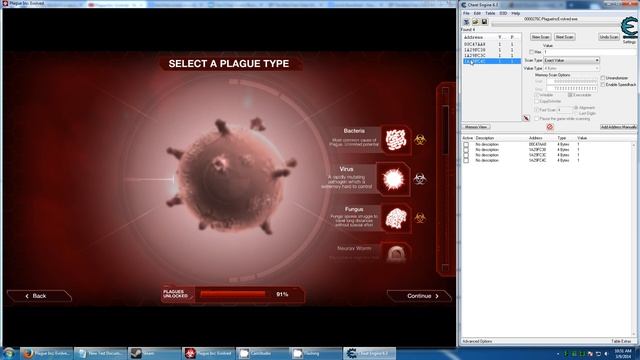Click the taskbar clock showing 10:51 AM
Image resolution: width=640 pixels, height=360 pixels.
622,353
